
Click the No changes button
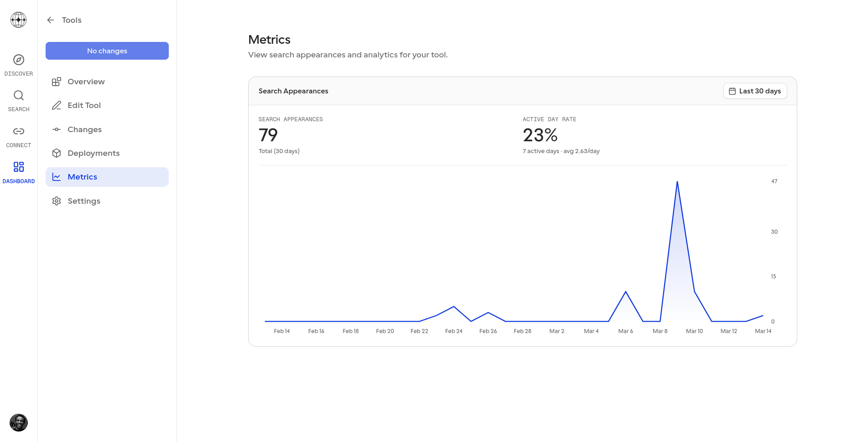click(107, 51)
